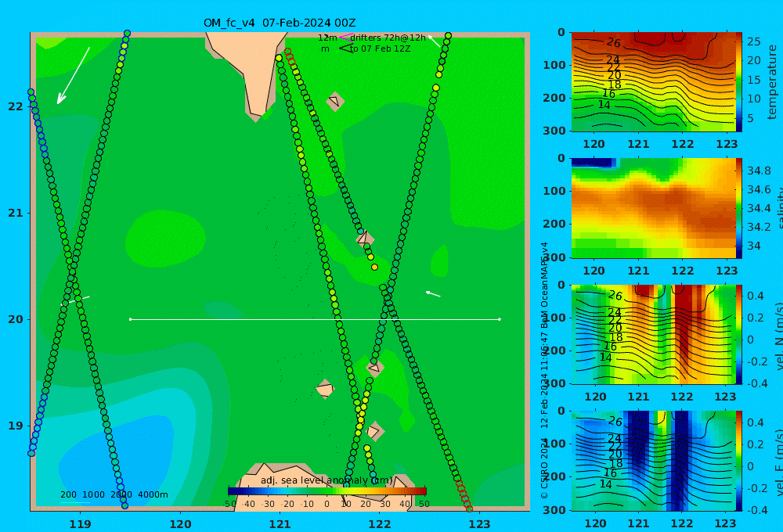Select the 'adj. sea level anomaly (cm)' label

point(327,480)
